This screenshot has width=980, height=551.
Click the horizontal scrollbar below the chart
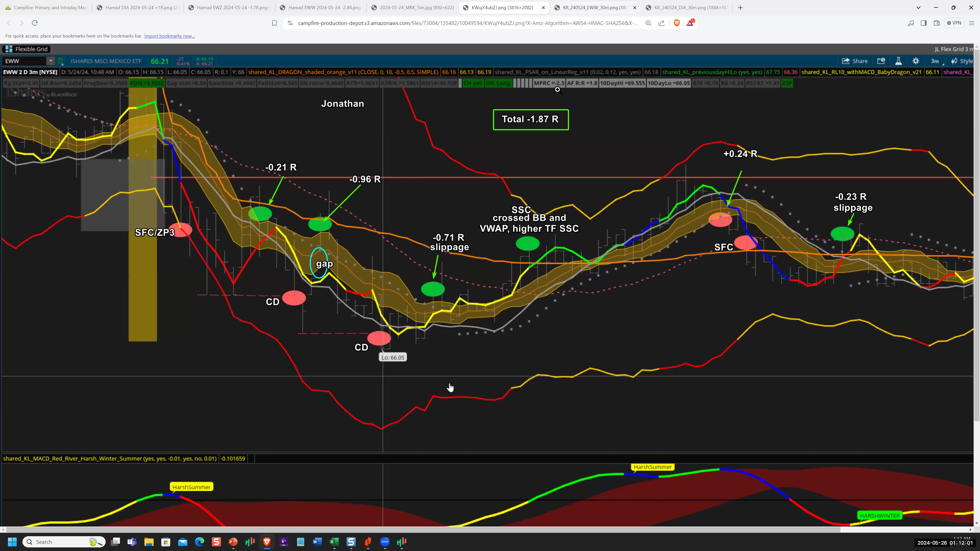tap(457, 530)
